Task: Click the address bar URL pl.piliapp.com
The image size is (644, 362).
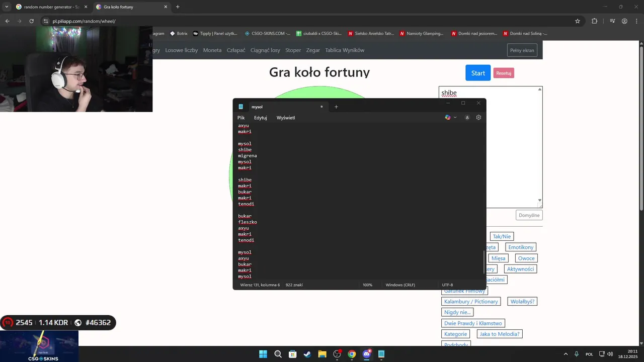Action: 84,21
